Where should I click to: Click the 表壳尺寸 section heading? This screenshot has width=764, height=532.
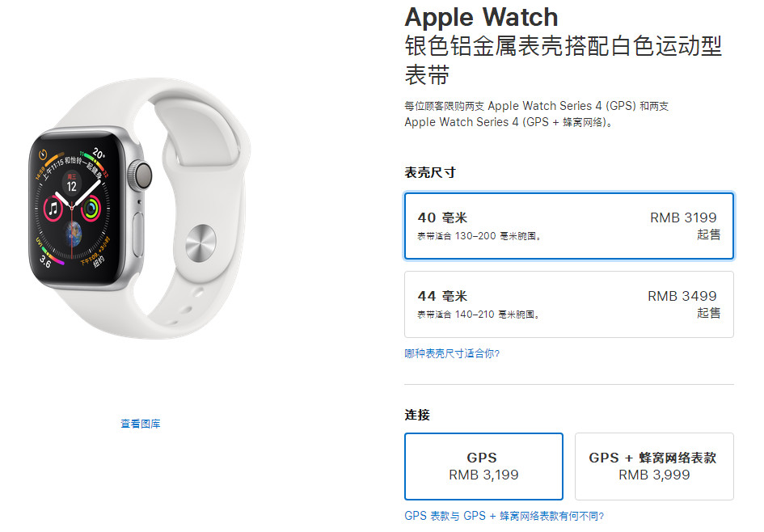click(430, 172)
